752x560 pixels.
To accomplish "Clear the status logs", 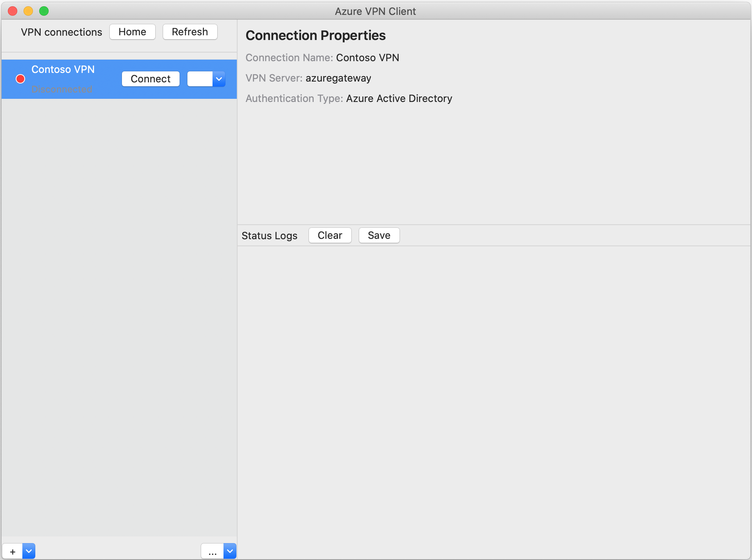I will pyautogui.click(x=330, y=235).
